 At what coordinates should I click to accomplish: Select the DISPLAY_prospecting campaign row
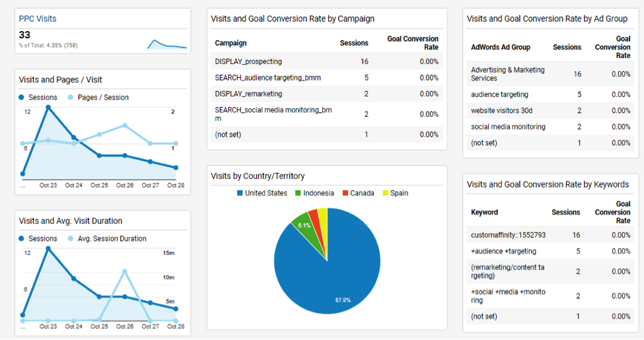coord(326,61)
